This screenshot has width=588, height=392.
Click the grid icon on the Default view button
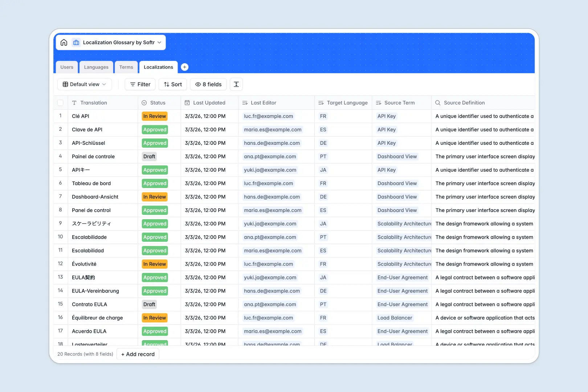(x=65, y=84)
